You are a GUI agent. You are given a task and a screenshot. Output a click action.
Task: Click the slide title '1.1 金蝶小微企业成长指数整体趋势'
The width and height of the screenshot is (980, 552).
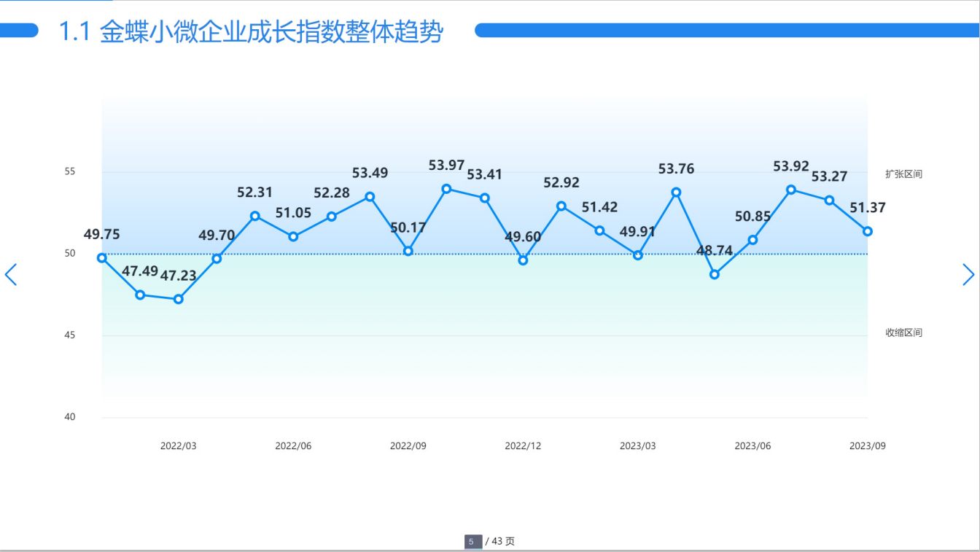click(x=251, y=31)
